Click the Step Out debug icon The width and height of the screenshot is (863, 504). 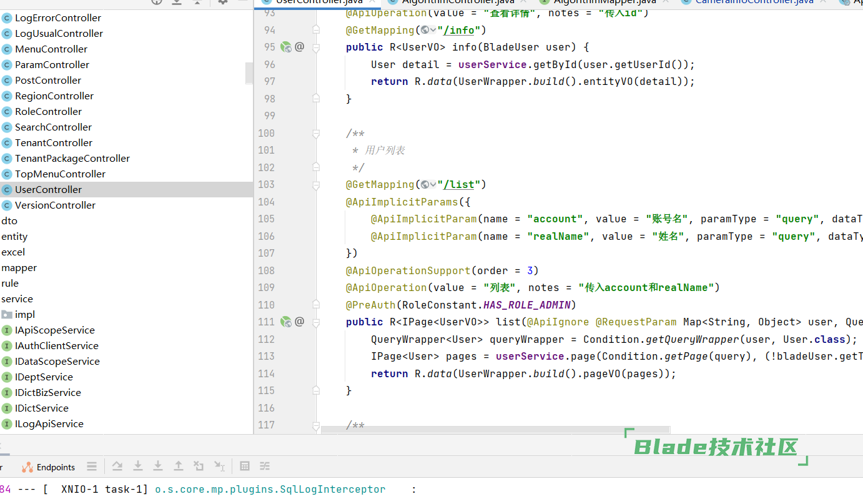pos(179,466)
